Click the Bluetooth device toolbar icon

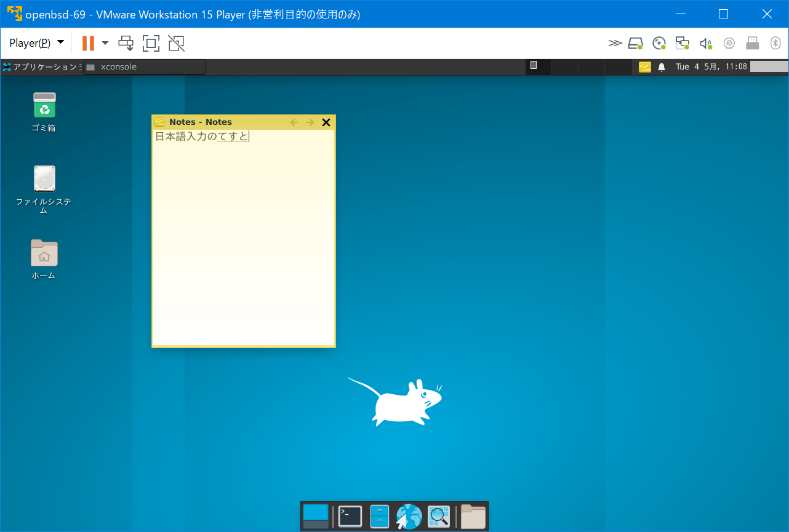tap(775, 42)
